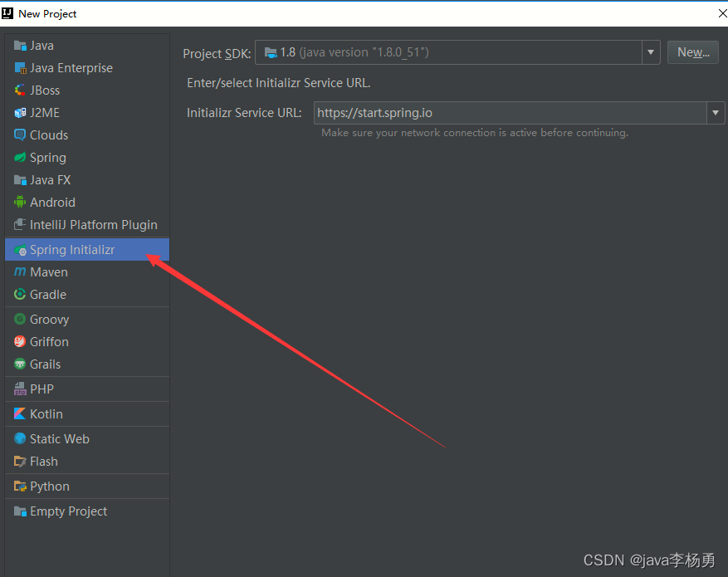Click the Python folder icon
Viewport: 728px width, 577px height.
(20, 486)
